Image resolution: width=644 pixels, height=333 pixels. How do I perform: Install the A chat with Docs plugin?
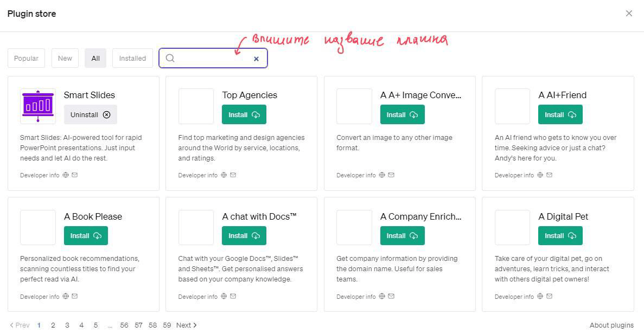tap(244, 236)
